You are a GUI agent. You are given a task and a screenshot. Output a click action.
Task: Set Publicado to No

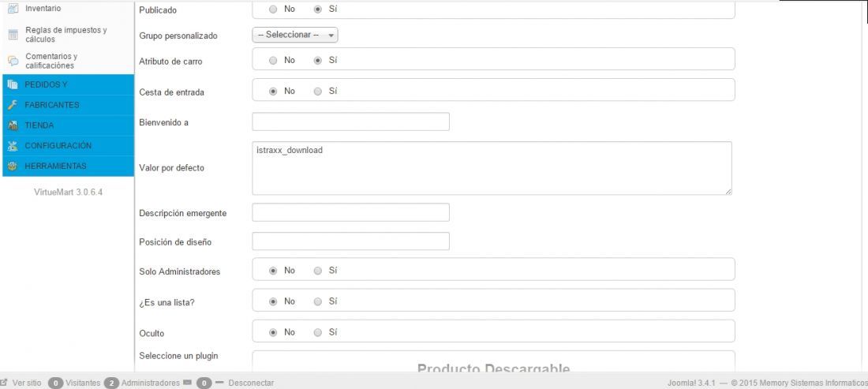[x=273, y=9]
